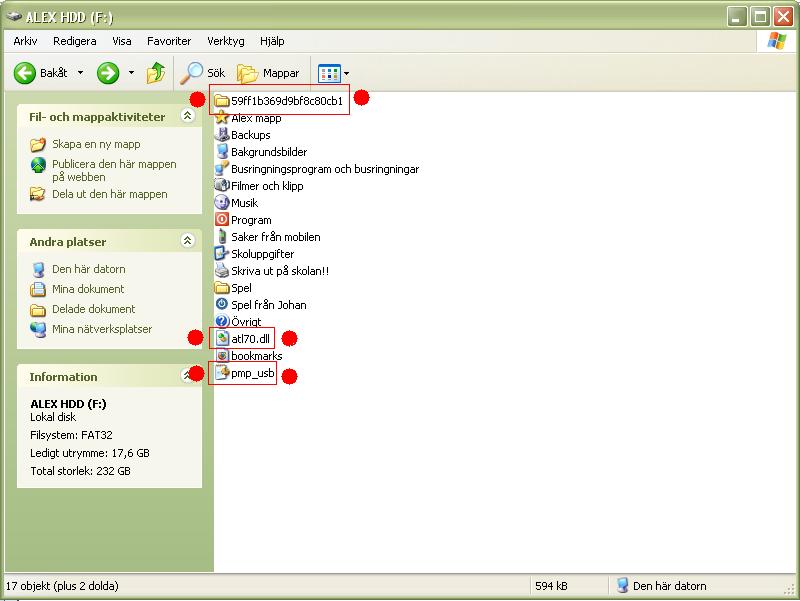Open Den här datorn in Andra platser
The width and height of the screenshot is (800, 601).
pos(89,269)
